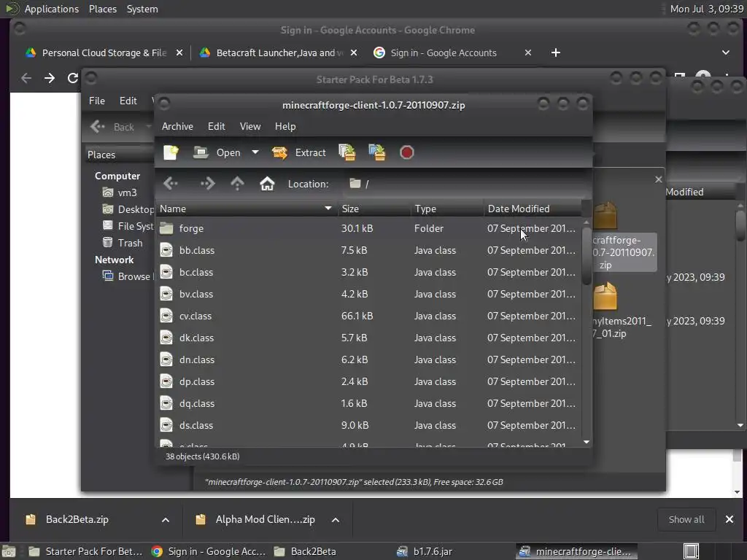Open the Help menu in archive manager
This screenshot has width=747, height=560.
tap(285, 126)
